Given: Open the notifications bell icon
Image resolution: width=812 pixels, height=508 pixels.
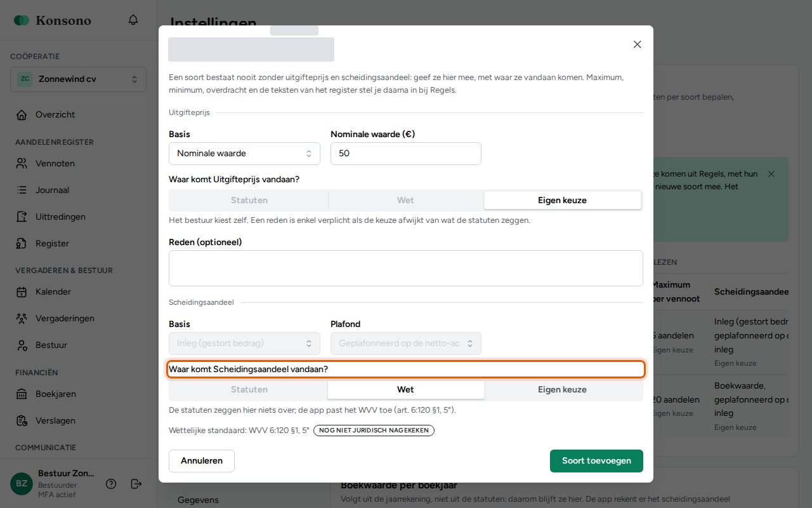Looking at the screenshot, I should [133, 20].
